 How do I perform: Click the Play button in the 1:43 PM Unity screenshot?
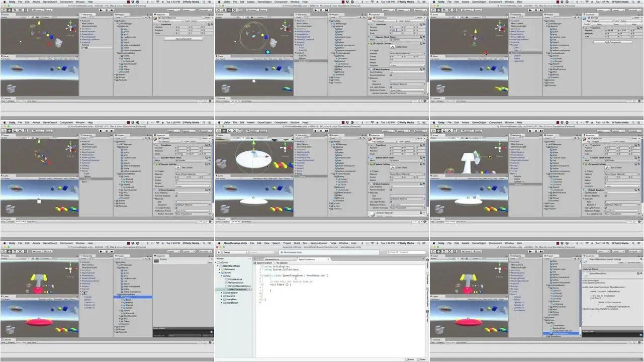click(x=101, y=251)
